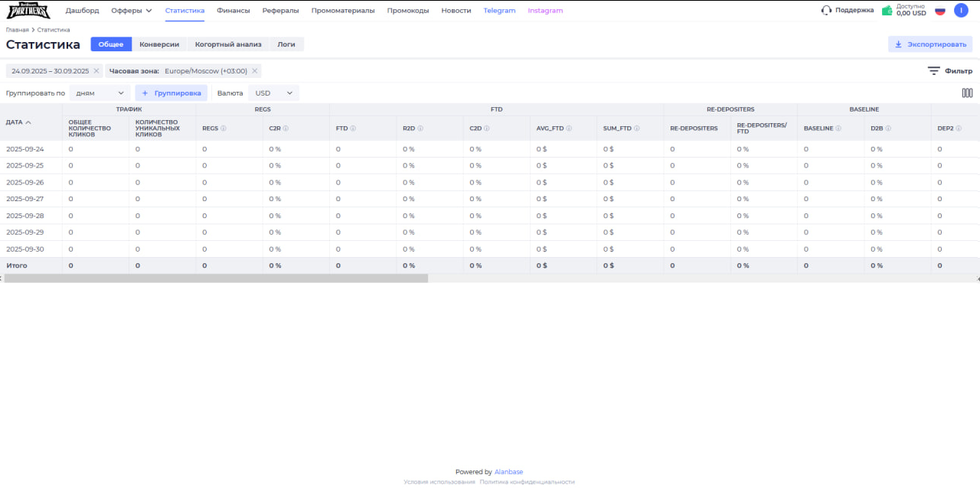Click the Partners logo in header
Screen dimensions: 980x488
[28, 11]
